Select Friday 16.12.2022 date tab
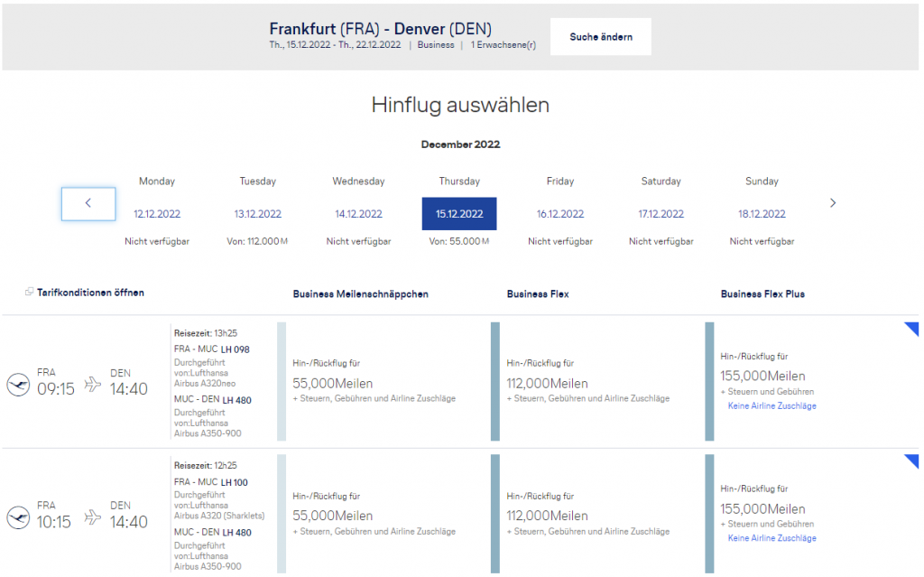The image size is (924, 577). [x=559, y=214]
